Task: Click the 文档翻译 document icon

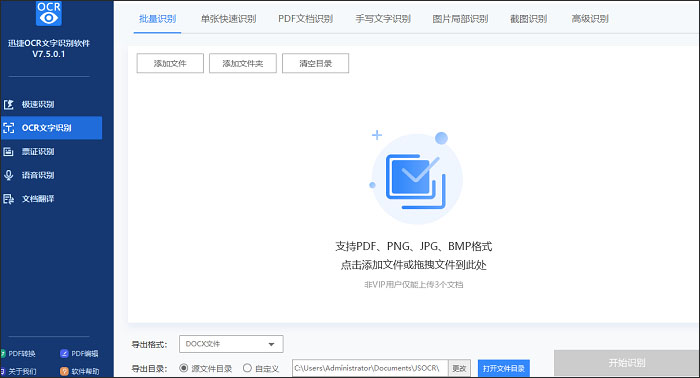Action: click(8, 199)
